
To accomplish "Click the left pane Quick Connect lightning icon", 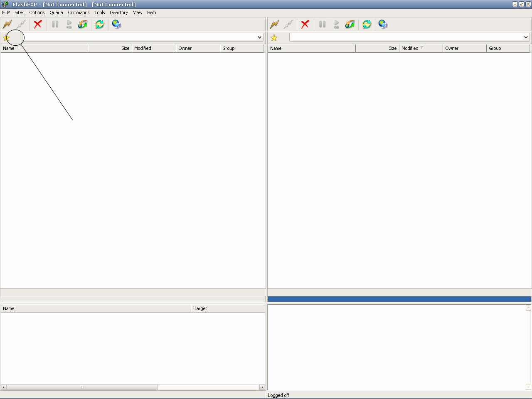I will (7, 24).
